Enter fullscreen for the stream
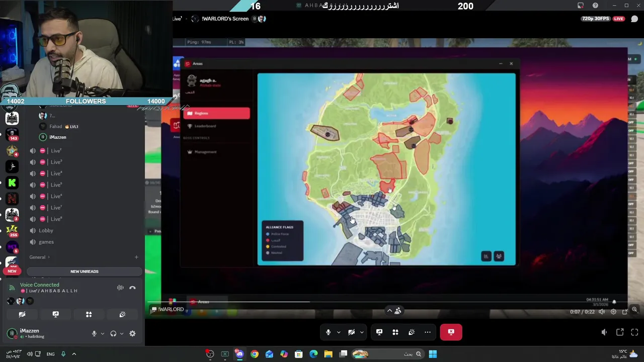Image resolution: width=644 pixels, height=362 pixels. pyautogui.click(x=634, y=332)
